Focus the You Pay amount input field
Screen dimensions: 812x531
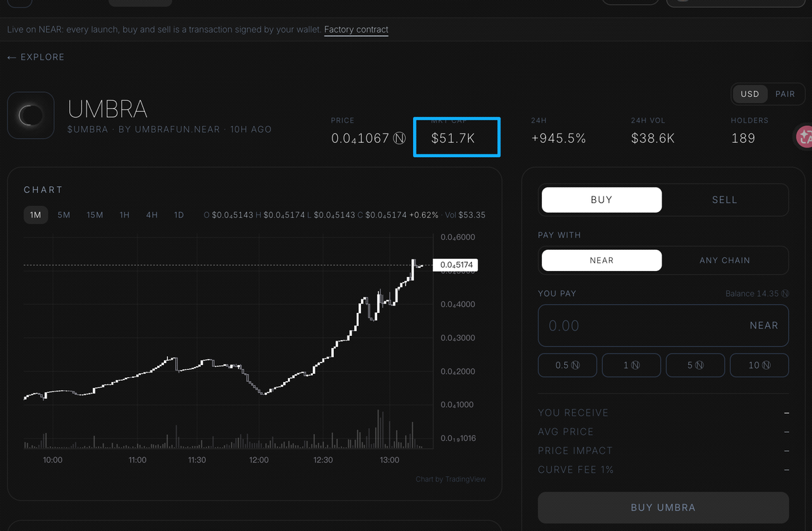(663, 325)
